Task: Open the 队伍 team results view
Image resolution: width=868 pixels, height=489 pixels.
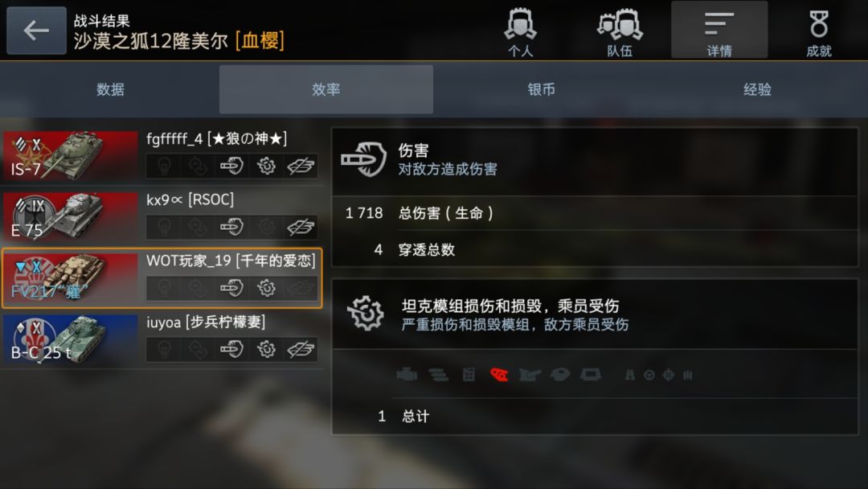Action: [x=620, y=31]
